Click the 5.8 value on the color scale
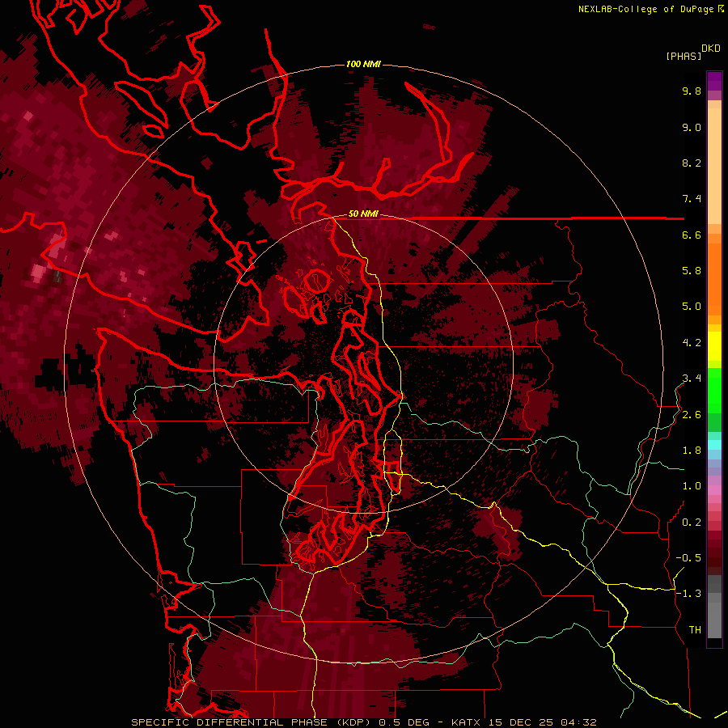The height and width of the screenshot is (728, 728). [x=692, y=271]
